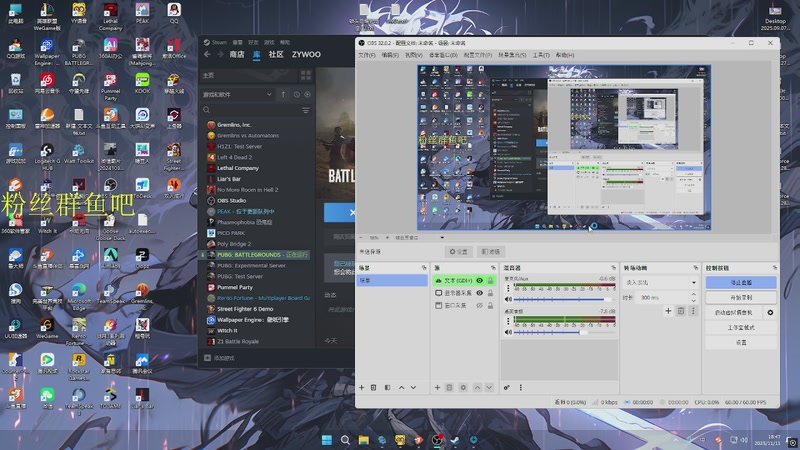Open Mic/Aux channel three-dot options
This screenshot has width=800, height=450.
tap(508, 289)
